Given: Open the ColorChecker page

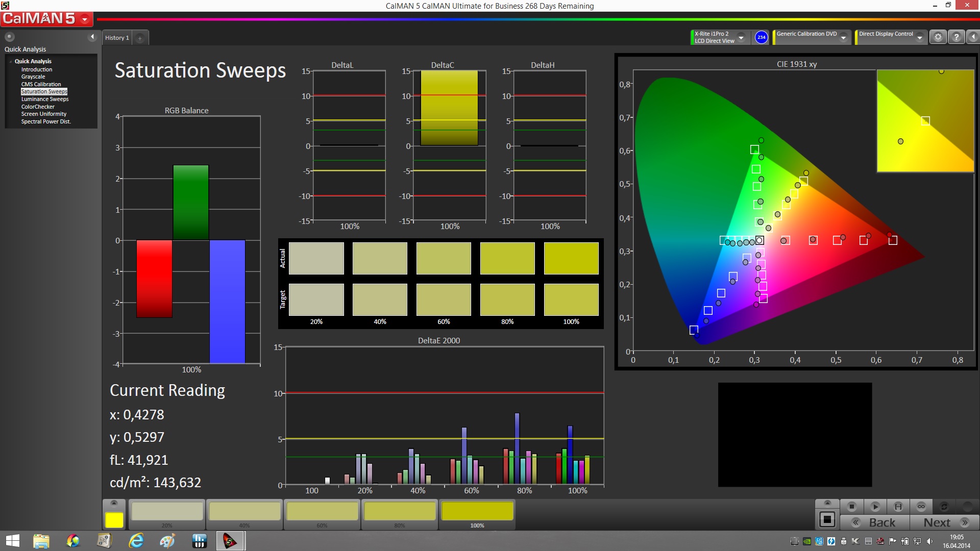Looking at the screenshot, I should tap(38, 107).
